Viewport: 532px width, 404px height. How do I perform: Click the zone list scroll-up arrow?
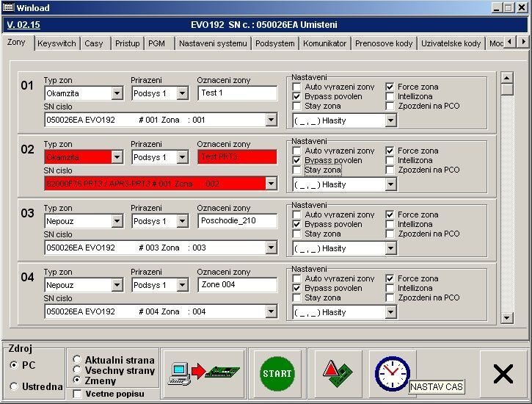point(506,77)
